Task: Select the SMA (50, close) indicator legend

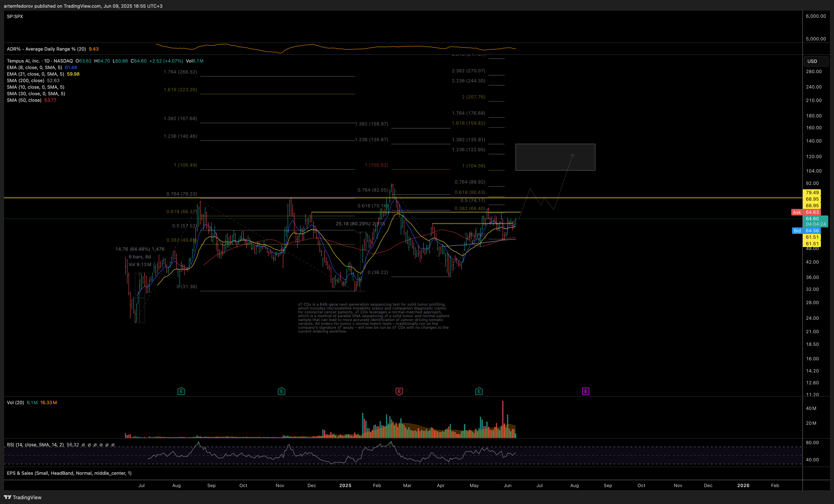Action: [x=32, y=100]
